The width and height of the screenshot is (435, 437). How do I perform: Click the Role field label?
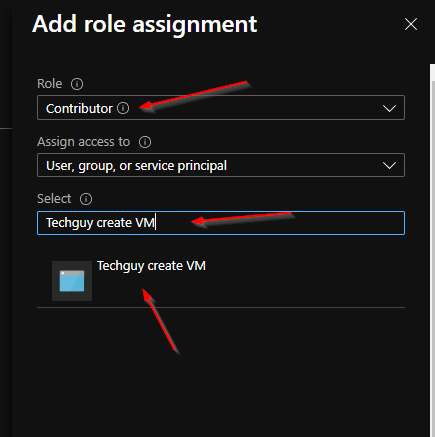[50, 84]
